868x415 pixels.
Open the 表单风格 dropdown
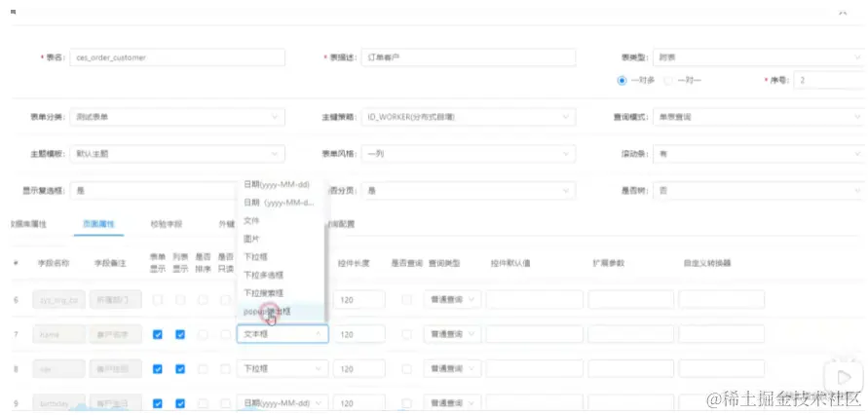point(469,153)
